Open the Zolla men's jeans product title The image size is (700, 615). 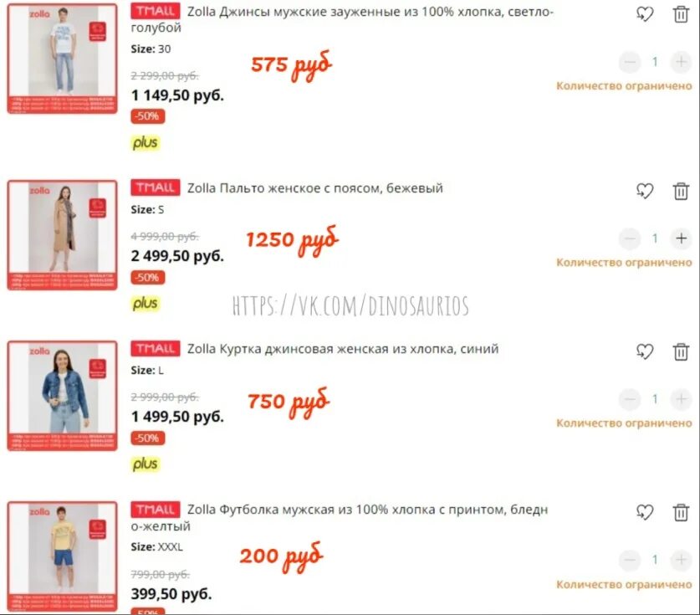[342, 19]
